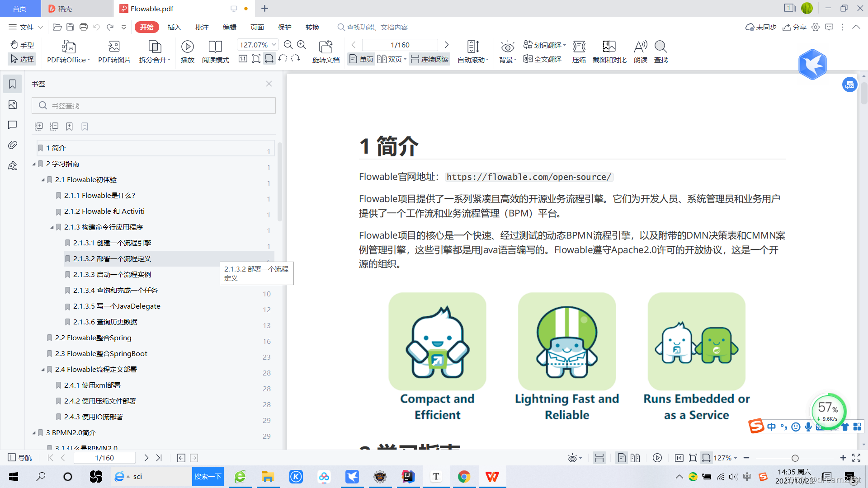Open the 127.07% zoom level dropdown

click(274, 45)
